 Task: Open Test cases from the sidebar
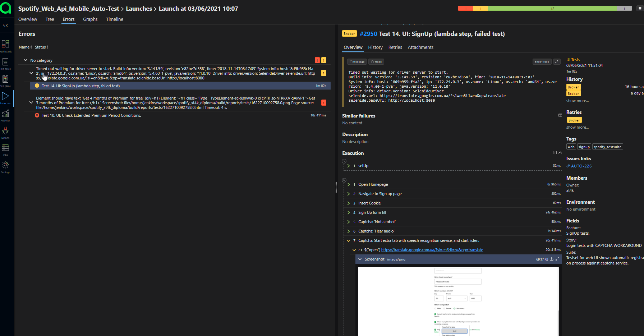coord(5,62)
